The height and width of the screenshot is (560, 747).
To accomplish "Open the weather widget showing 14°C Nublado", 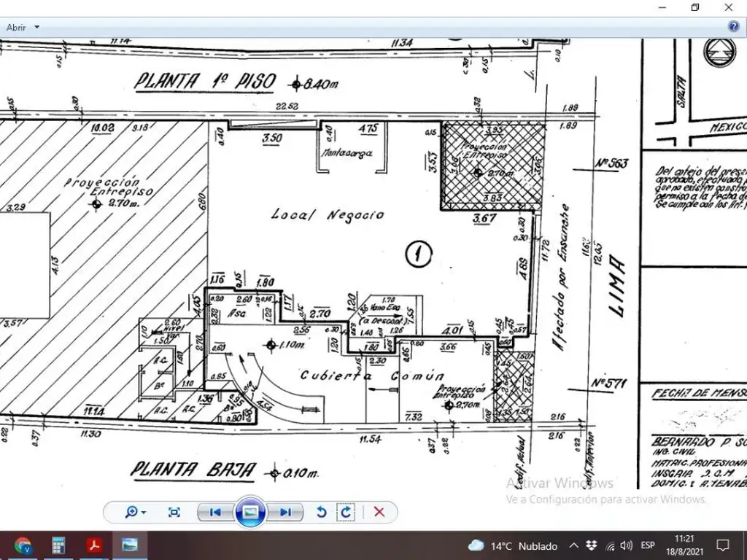I will click(x=513, y=545).
